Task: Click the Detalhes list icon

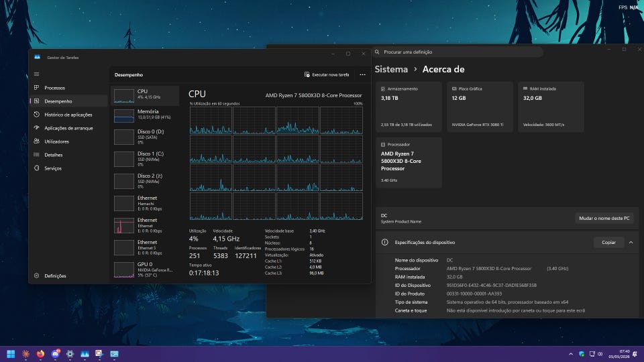Action: click(x=36, y=155)
